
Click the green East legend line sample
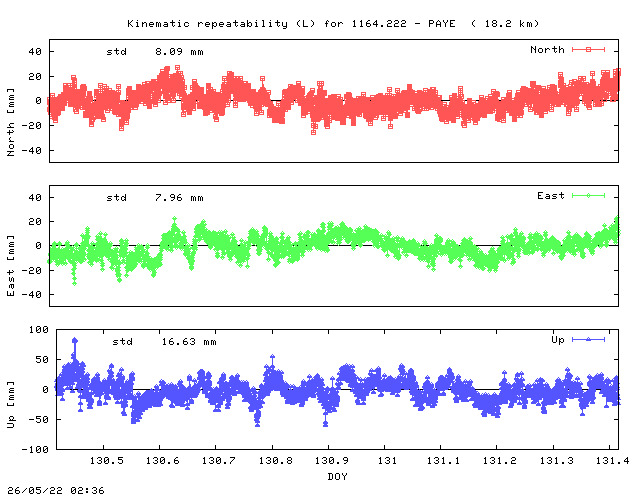tap(588, 196)
